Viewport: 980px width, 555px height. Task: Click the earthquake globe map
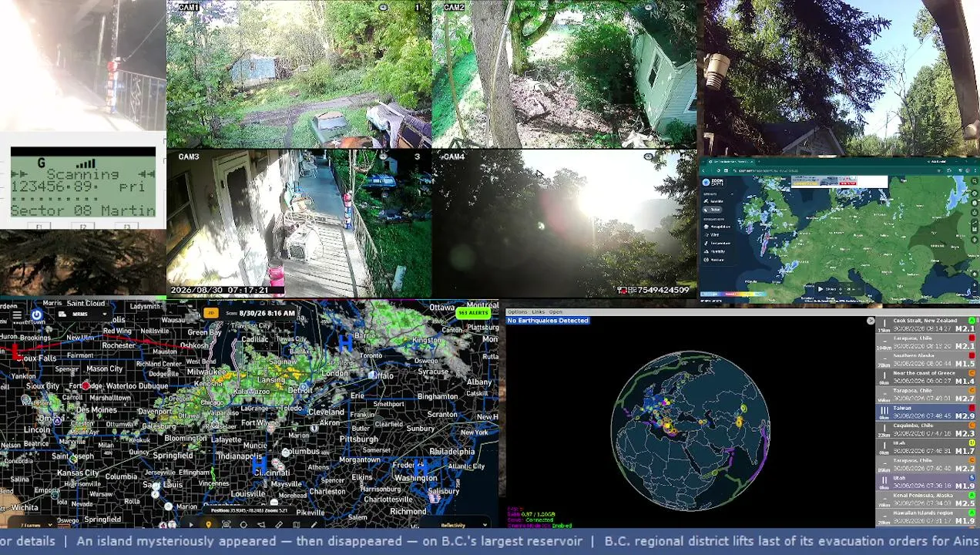point(690,430)
